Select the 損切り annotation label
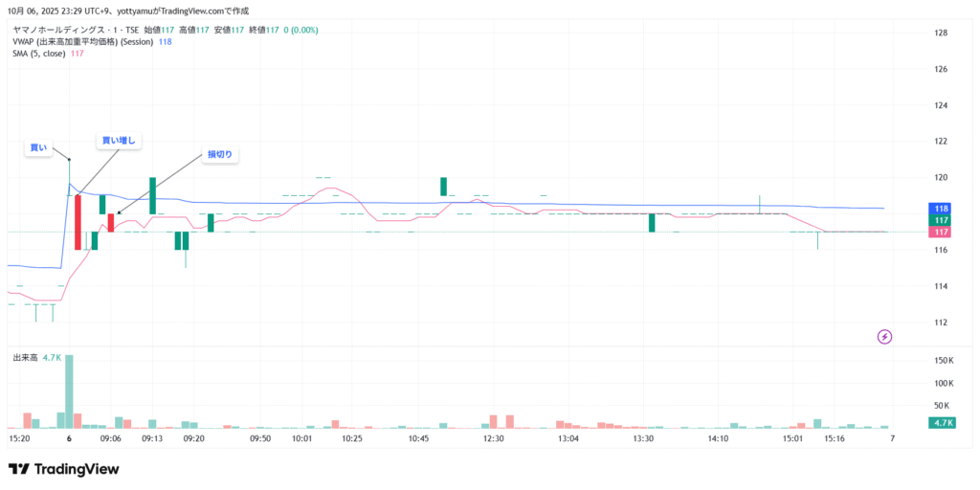The width and height of the screenshot is (980, 490). tap(220, 154)
